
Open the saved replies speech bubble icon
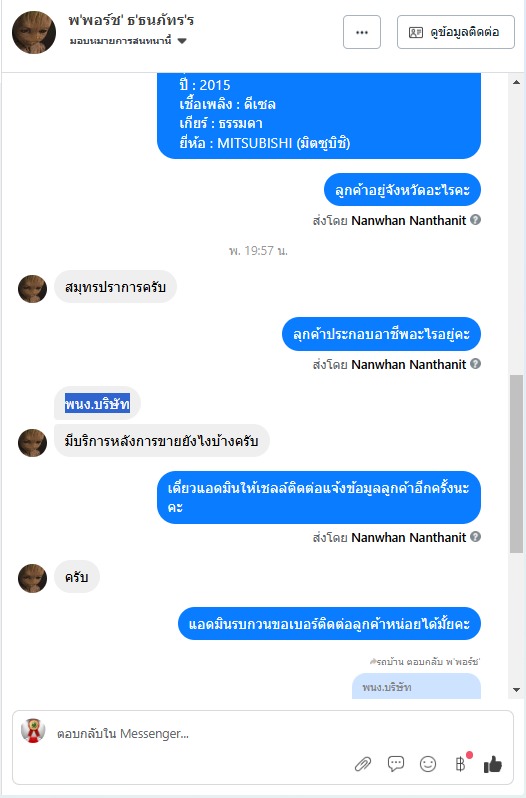[396, 763]
